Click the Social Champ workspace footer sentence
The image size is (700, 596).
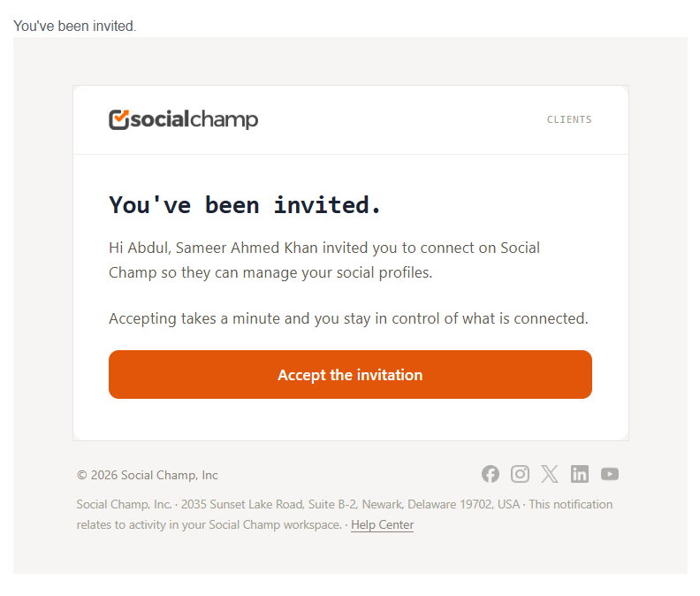click(x=209, y=524)
